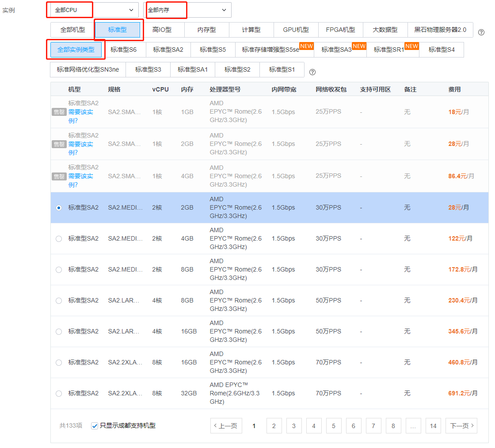495x448 pixels.
Task: Choose the 8核 16GB 460.8元/月 radio button
Action: [59, 362]
